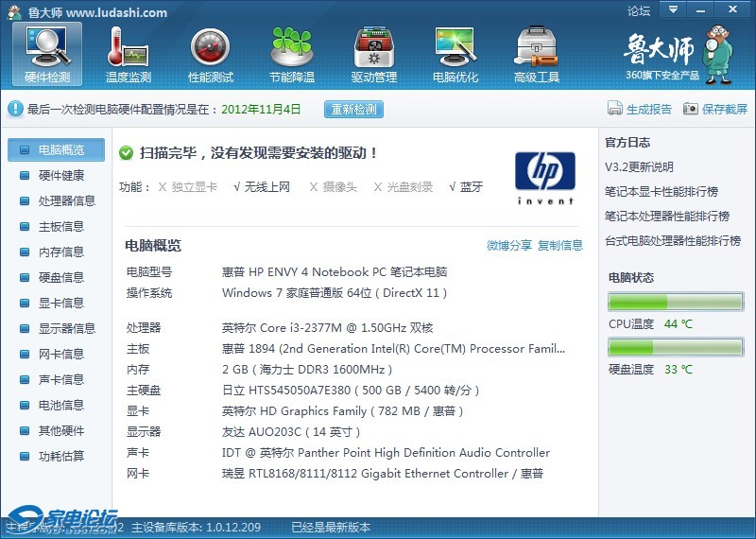
Task: Expand the title bar dropdown menu arrow
Action: pos(672,10)
